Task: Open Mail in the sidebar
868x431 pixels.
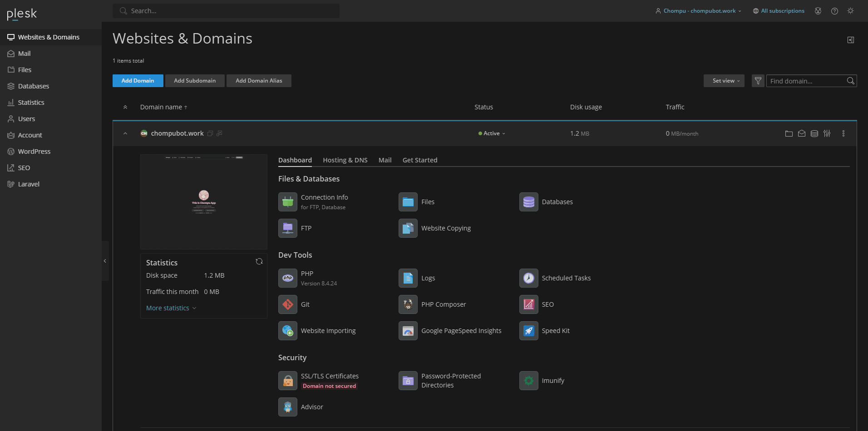Action: point(51,54)
